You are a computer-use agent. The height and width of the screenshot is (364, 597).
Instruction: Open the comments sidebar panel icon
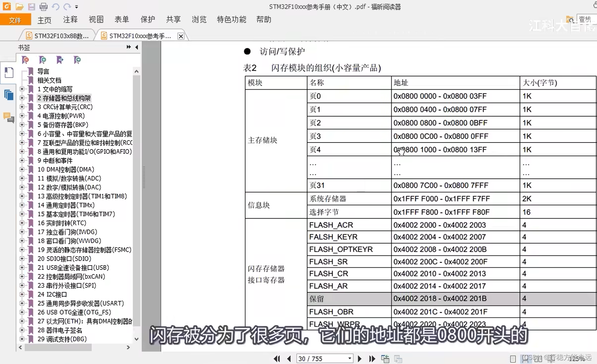8,117
